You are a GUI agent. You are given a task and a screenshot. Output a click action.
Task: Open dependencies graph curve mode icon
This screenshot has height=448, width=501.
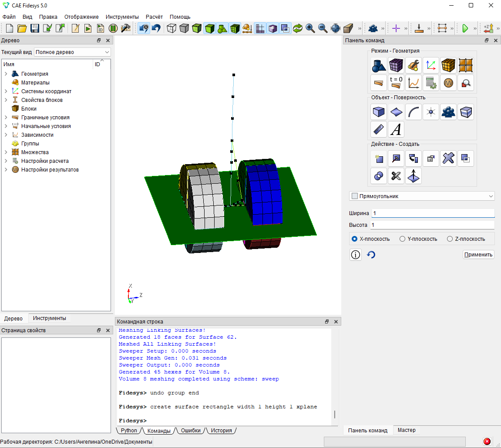coord(414,83)
